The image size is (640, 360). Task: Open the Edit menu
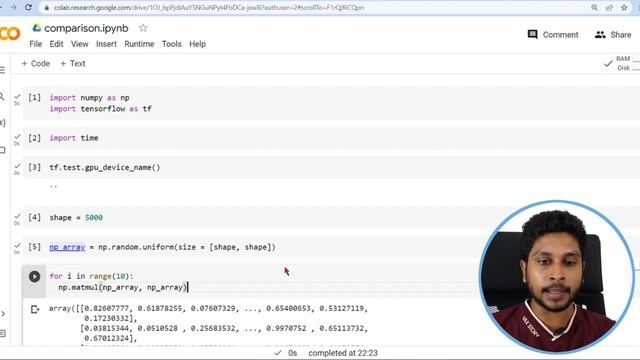[56, 44]
